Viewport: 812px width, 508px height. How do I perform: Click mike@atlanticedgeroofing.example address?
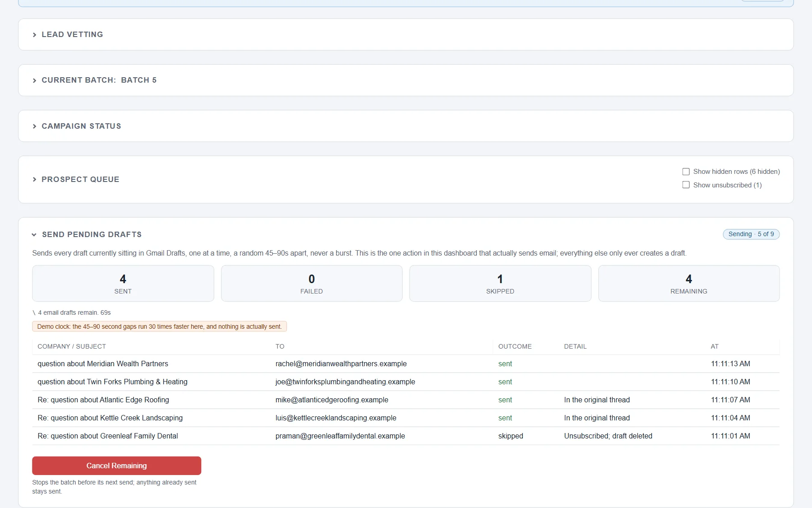tap(332, 400)
